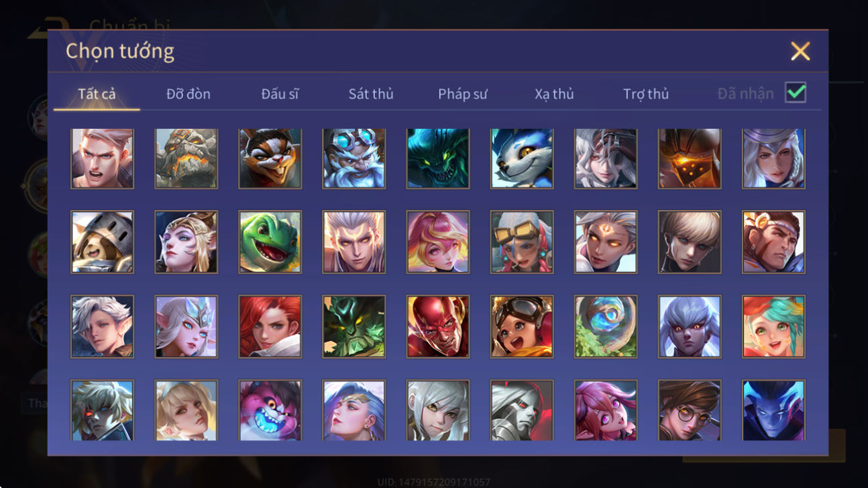Open the Đấu sĩ tab
The height and width of the screenshot is (488, 868).
click(280, 94)
